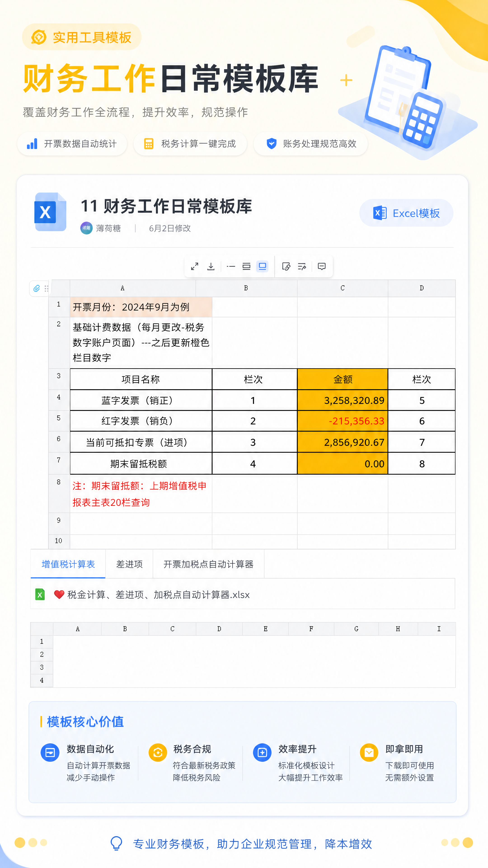Screen dimensions: 488x868
Task: Click the copy link icon
Action: coord(286,267)
